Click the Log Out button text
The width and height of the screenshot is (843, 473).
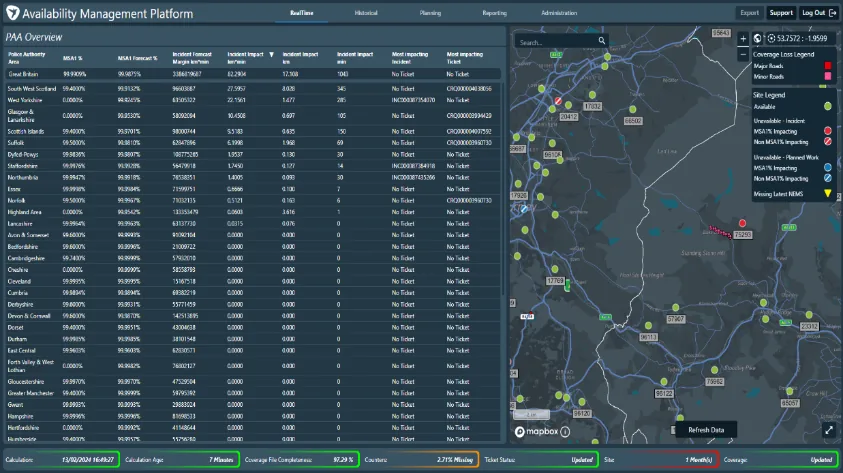[813, 13]
